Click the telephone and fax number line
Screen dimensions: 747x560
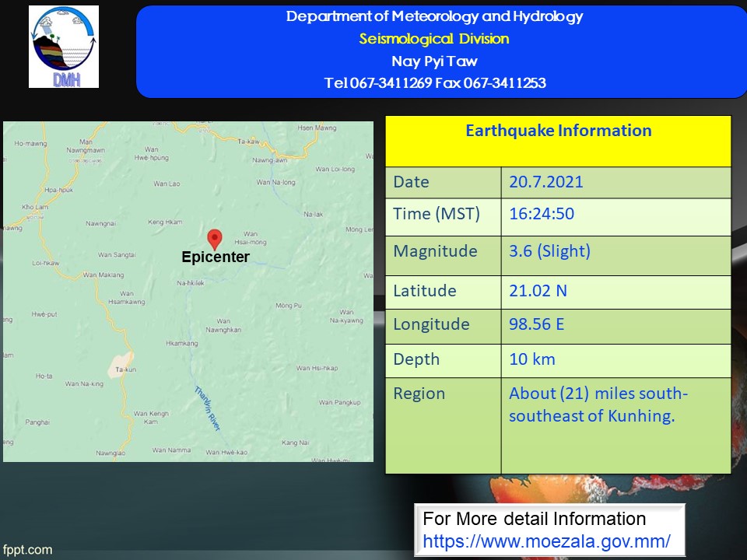coord(435,83)
